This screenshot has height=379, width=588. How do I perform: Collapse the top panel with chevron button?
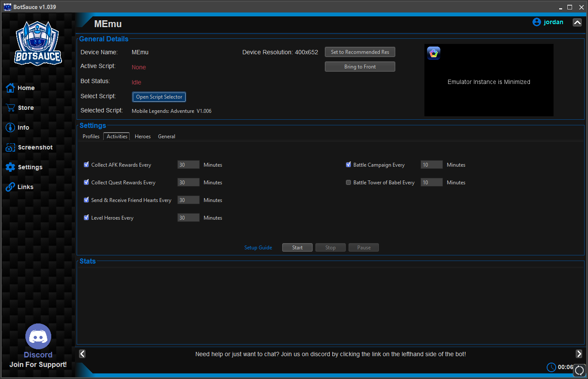click(577, 22)
